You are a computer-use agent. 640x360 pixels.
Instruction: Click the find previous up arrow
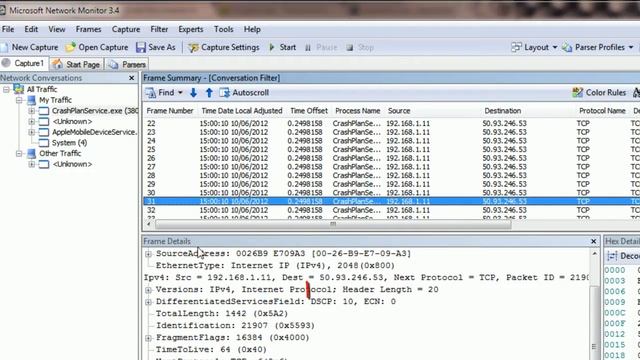pyautogui.click(x=209, y=93)
